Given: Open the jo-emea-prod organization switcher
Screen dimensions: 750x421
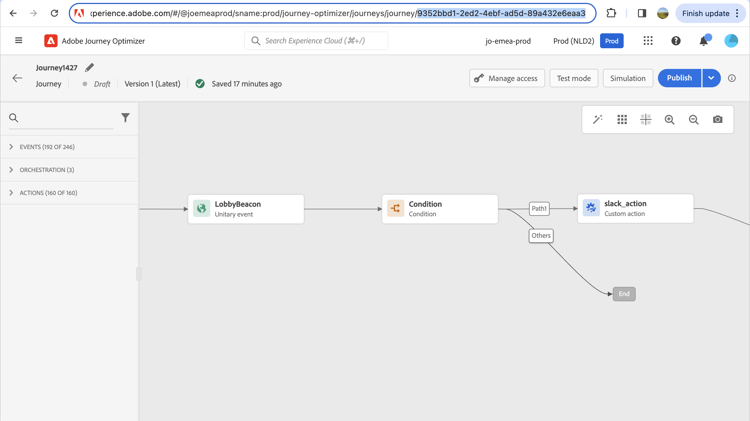Looking at the screenshot, I should pos(508,41).
